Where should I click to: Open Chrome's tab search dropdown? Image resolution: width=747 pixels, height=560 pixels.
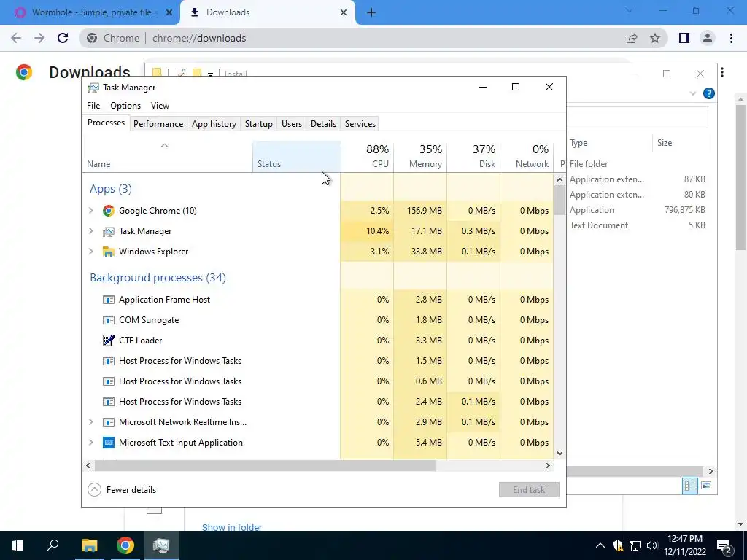pos(629,10)
